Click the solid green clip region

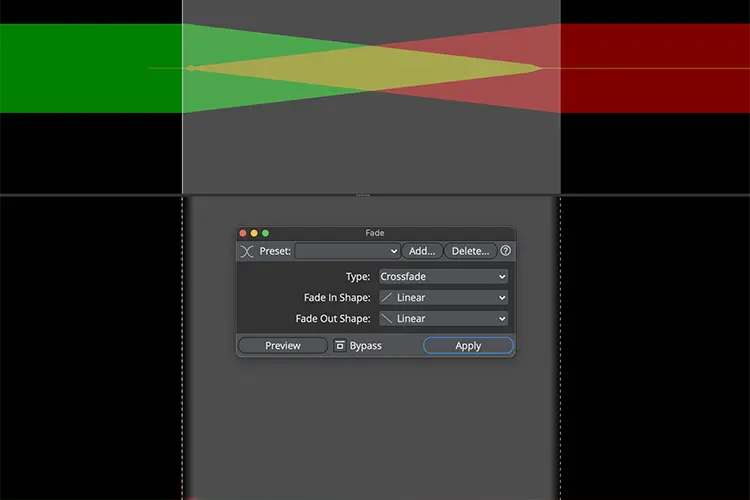(91, 68)
